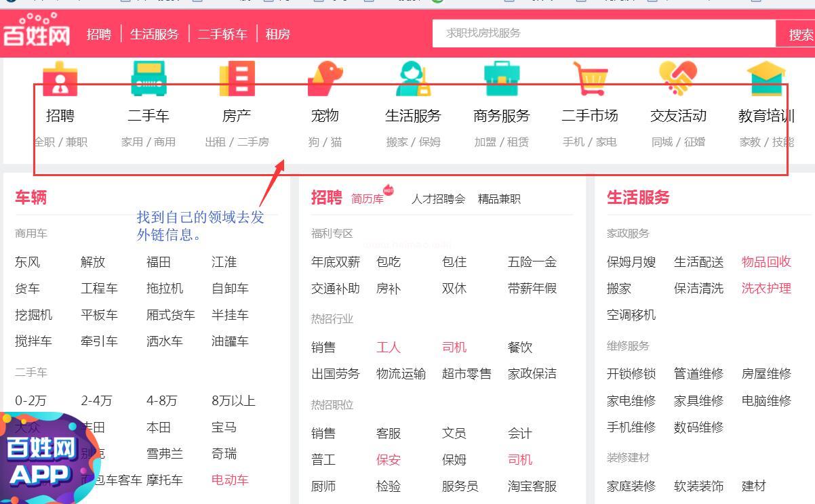Select the 房产 building icon

237,79
